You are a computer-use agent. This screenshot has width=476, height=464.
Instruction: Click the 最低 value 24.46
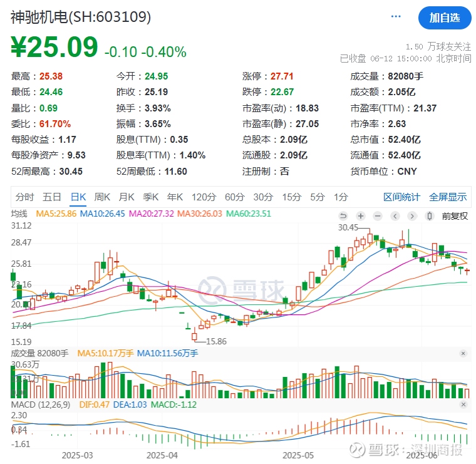click(51, 92)
